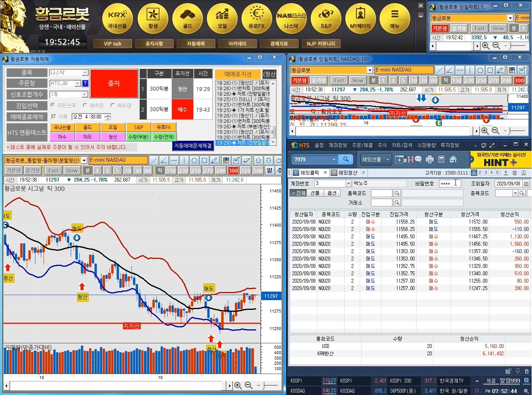The width and height of the screenshot is (532, 395).
Task: Click the red 중지 stop button
Action: tap(114, 83)
